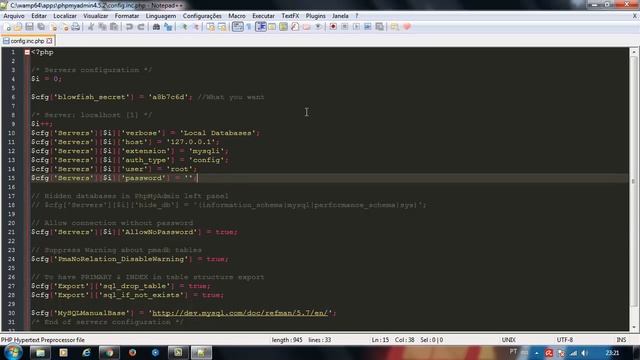Open the Janela menu

pos(340,16)
